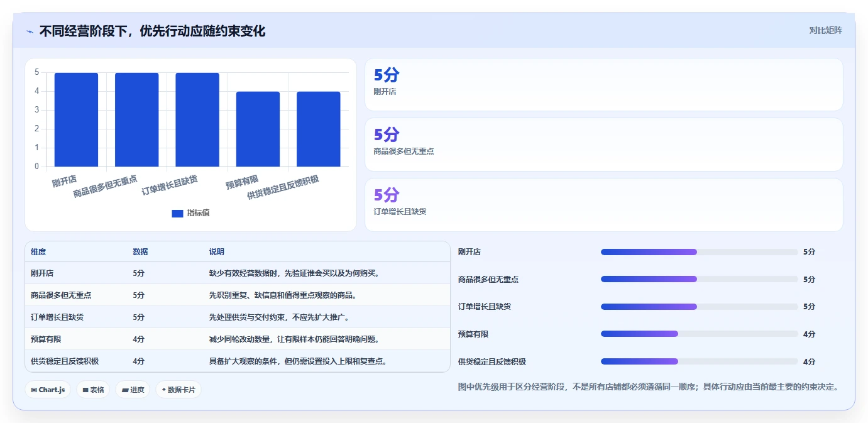
Task: Click the 预算有限 x-axis label under the chart
Action: click(x=243, y=184)
